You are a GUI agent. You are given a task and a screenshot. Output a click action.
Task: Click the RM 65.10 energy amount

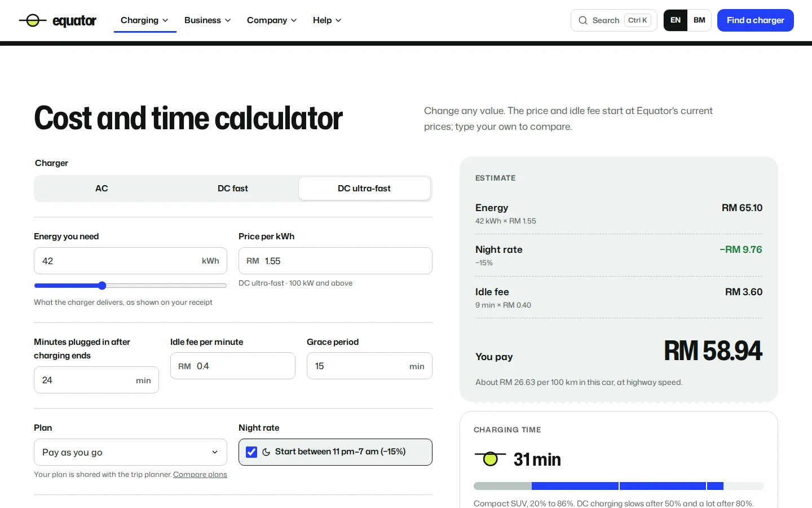tap(742, 208)
